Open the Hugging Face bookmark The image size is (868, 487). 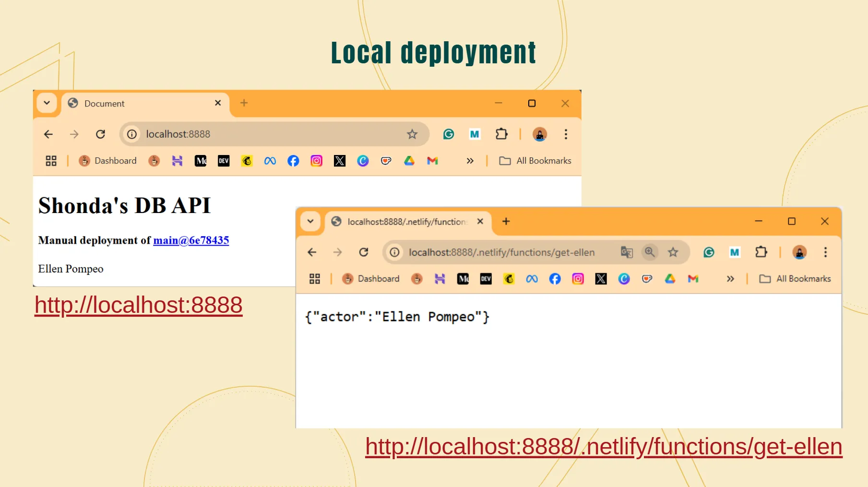click(x=440, y=278)
